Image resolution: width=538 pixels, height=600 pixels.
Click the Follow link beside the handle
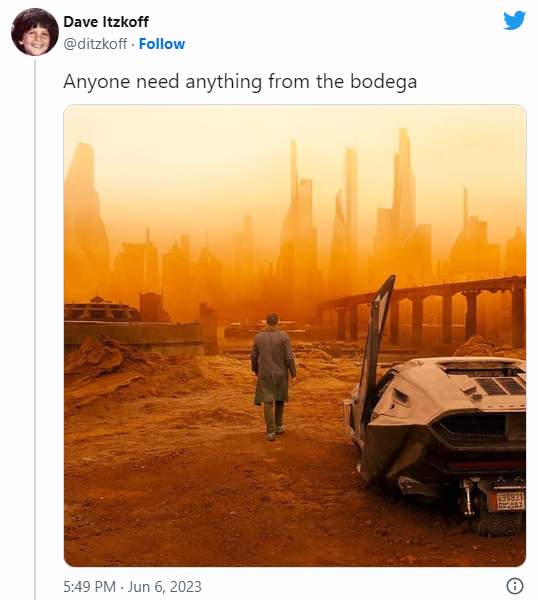pos(162,44)
